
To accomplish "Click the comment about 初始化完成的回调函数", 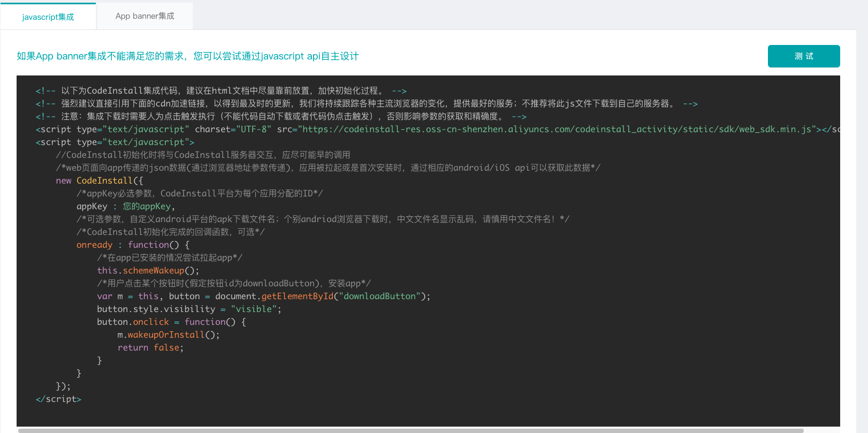I will (171, 232).
